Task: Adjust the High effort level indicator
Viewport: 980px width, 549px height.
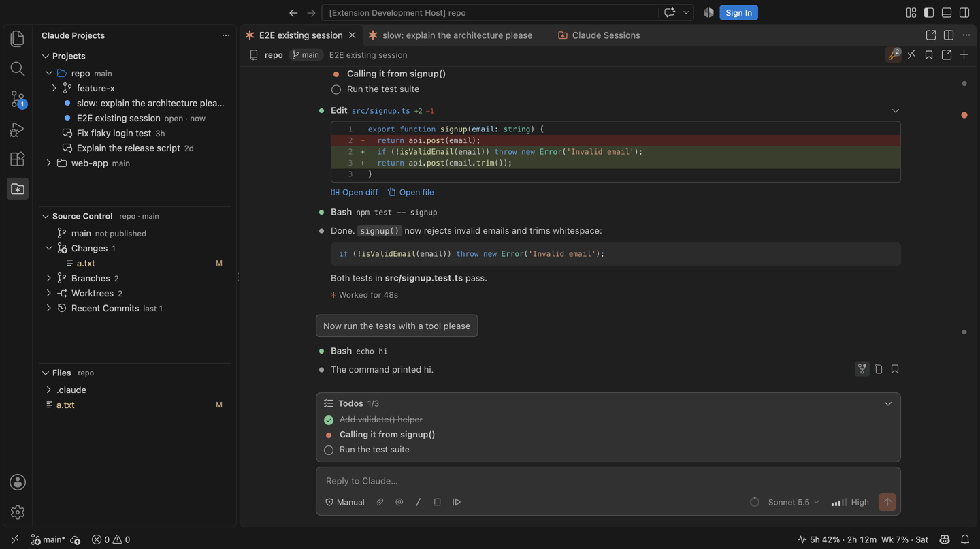Action: tap(850, 502)
